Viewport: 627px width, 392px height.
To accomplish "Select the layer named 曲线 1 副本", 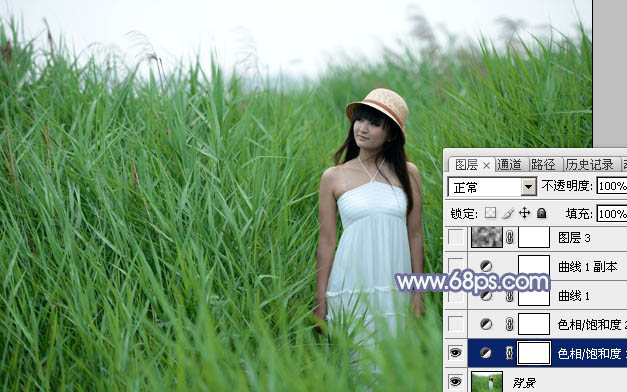I will tap(587, 266).
